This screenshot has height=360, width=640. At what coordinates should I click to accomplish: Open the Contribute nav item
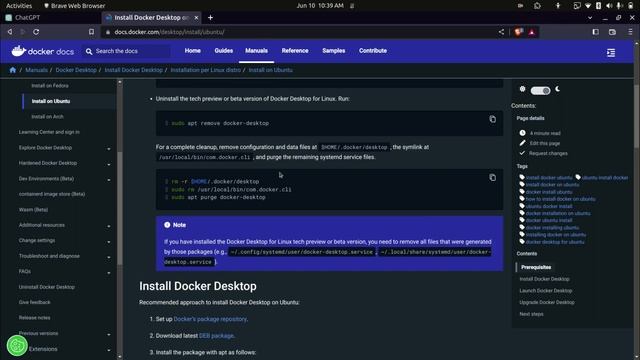(373, 51)
